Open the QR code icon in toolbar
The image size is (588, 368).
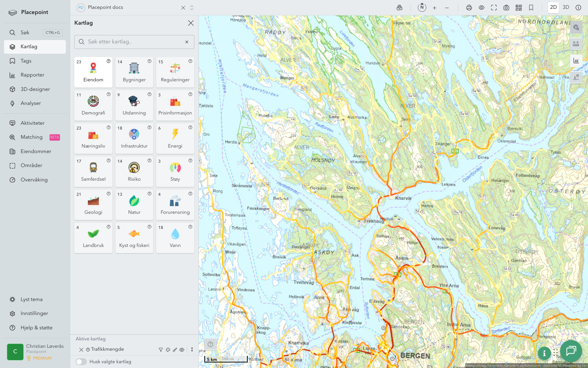tap(519, 7)
